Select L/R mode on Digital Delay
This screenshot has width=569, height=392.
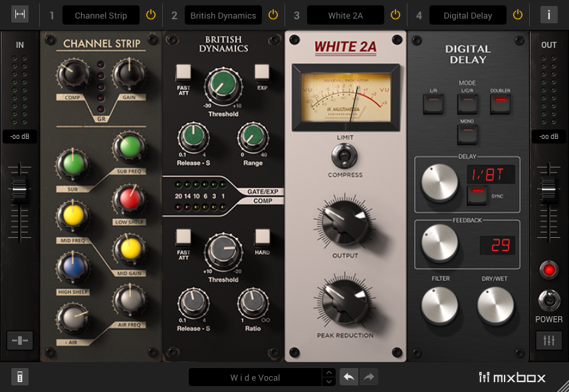(x=433, y=104)
